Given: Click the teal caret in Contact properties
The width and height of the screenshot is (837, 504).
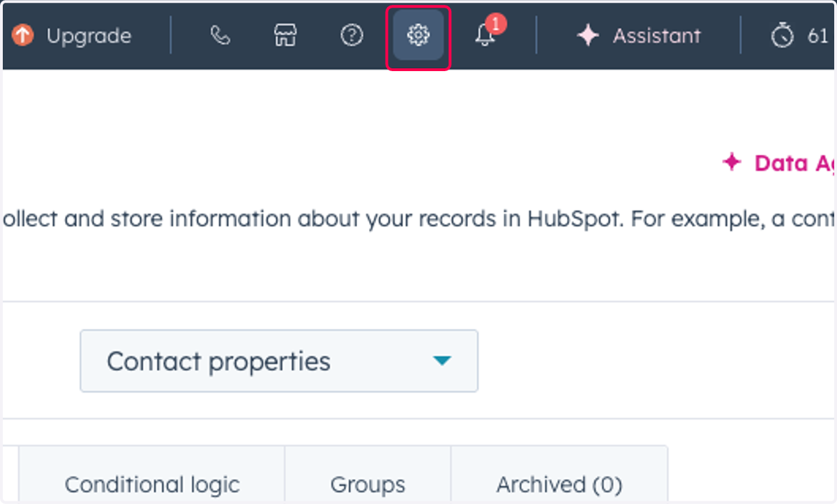Looking at the screenshot, I should click(442, 361).
